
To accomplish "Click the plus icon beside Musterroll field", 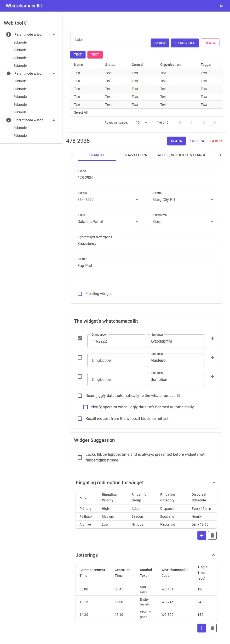I will [x=213, y=357].
